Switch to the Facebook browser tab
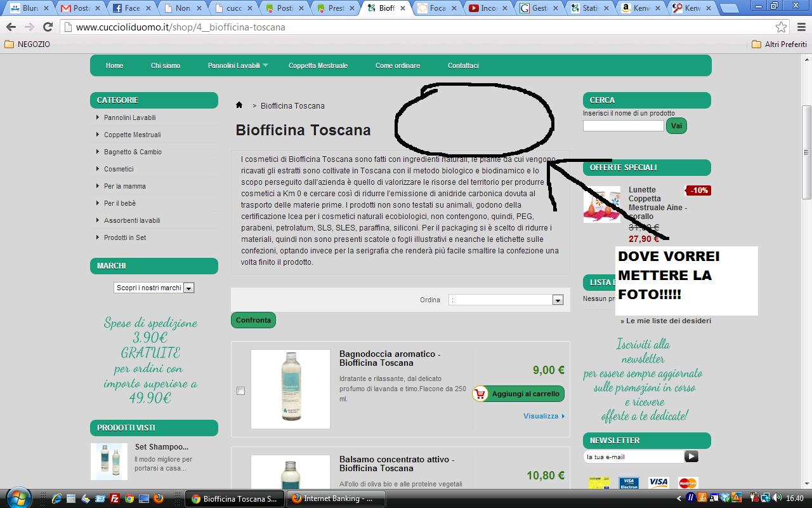The image size is (812, 508). pos(132,8)
